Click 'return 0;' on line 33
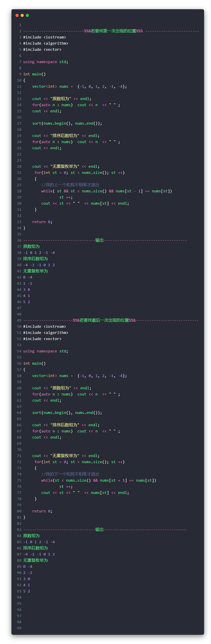The width and height of the screenshot is (211, 644). [x=42, y=222]
